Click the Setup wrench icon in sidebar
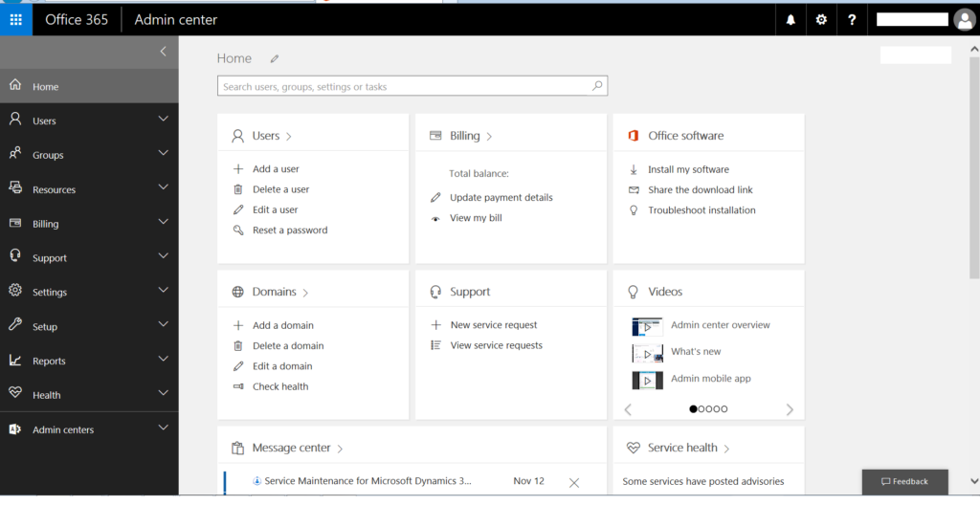The image size is (980, 527). pos(15,324)
